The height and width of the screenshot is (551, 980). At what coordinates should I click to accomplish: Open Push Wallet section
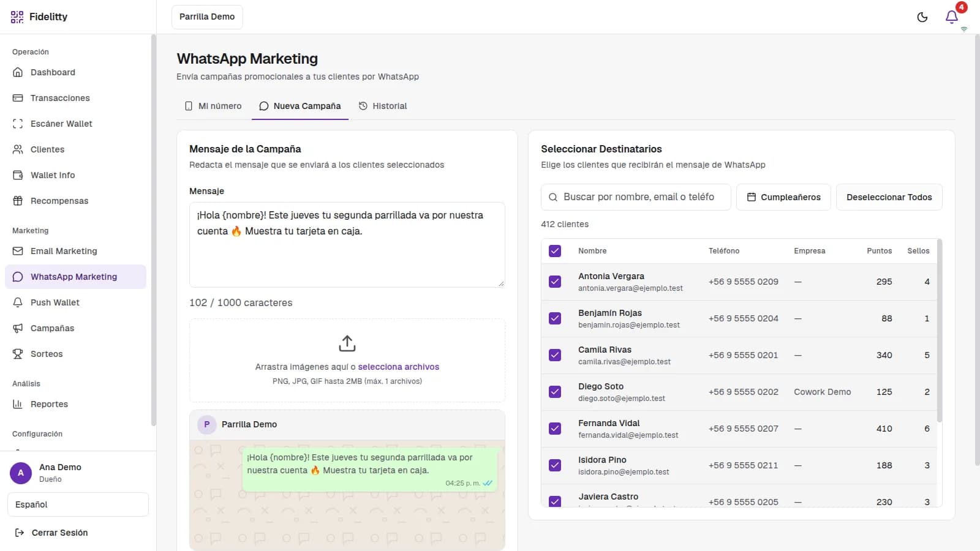[75, 302]
